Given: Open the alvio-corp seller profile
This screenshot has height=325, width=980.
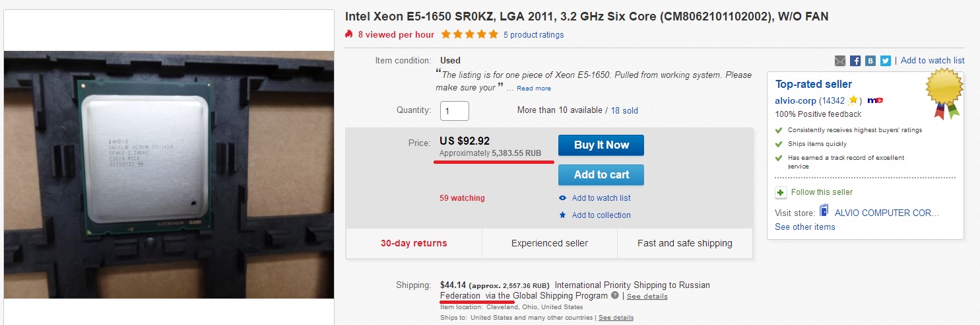Looking at the screenshot, I should 795,101.
